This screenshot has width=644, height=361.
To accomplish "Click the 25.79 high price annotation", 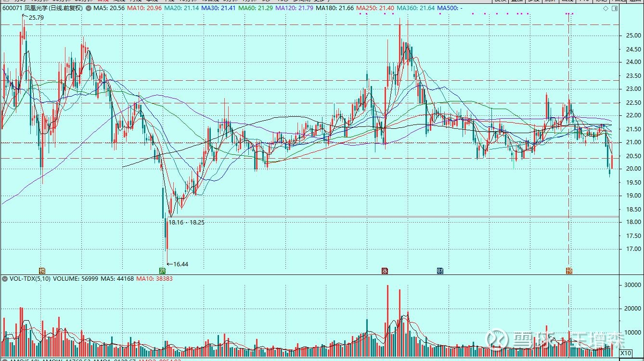I will tap(36, 17).
